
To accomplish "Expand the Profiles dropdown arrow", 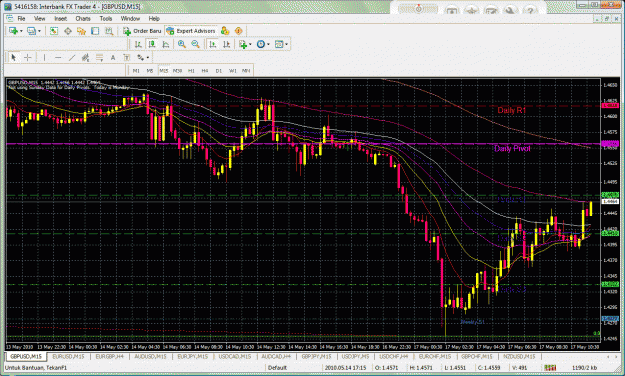I will point(39,31).
